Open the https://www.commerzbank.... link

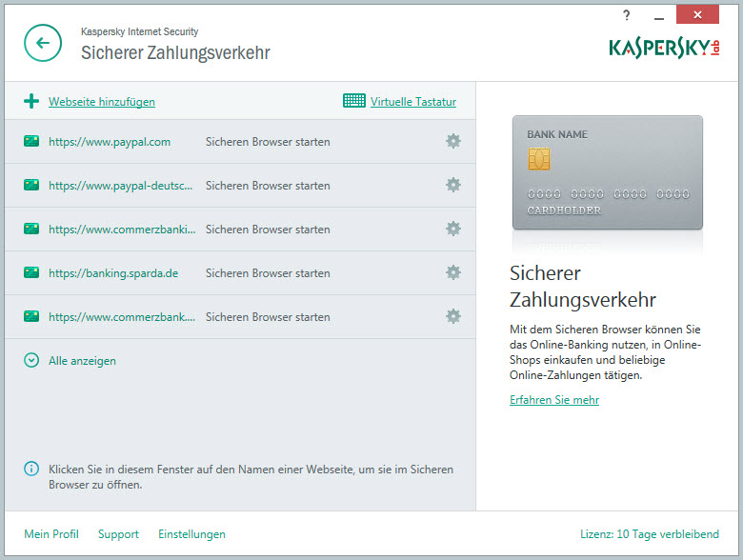coord(122,317)
